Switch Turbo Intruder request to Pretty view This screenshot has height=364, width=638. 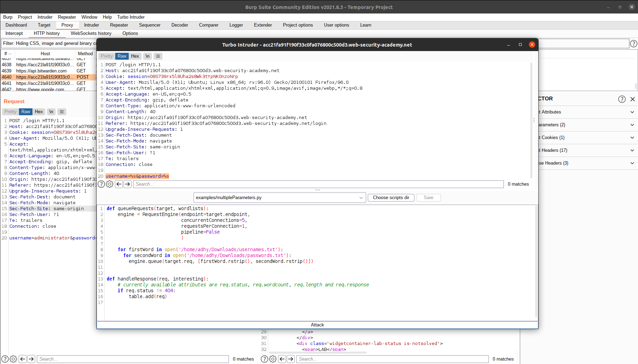pyautogui.click(x=107, y=56)
